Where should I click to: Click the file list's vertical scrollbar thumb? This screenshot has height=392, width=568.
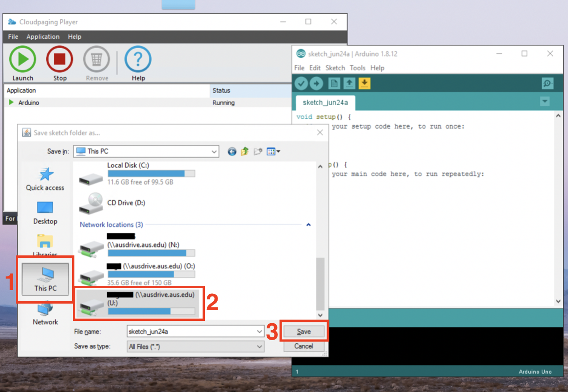coord(320,283)
